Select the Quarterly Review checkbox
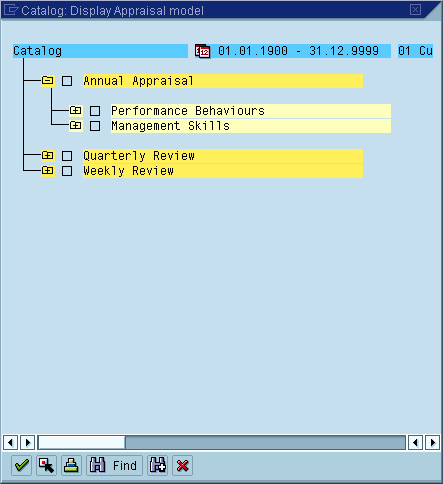This screenshot has height=484, width=443. tap(67, 156)
